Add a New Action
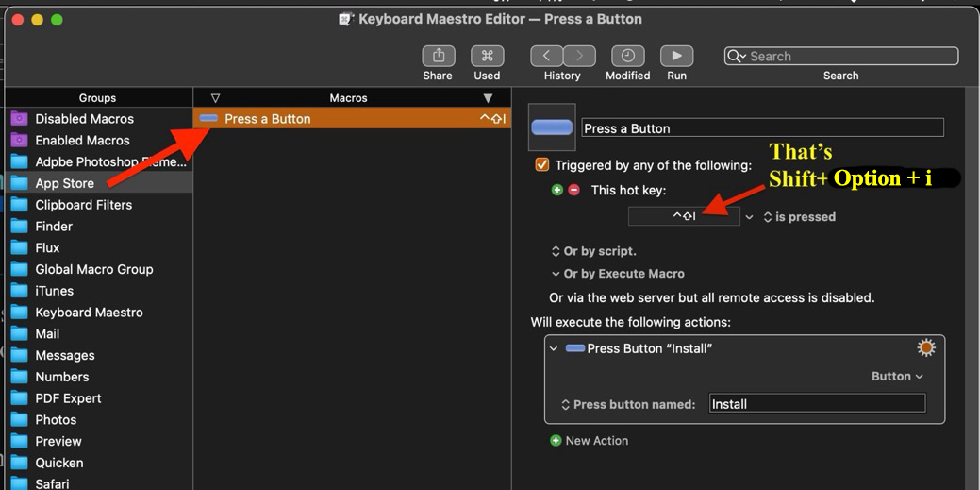The width and height of the screenshot is (980, 490). click(x=589, y=441)
